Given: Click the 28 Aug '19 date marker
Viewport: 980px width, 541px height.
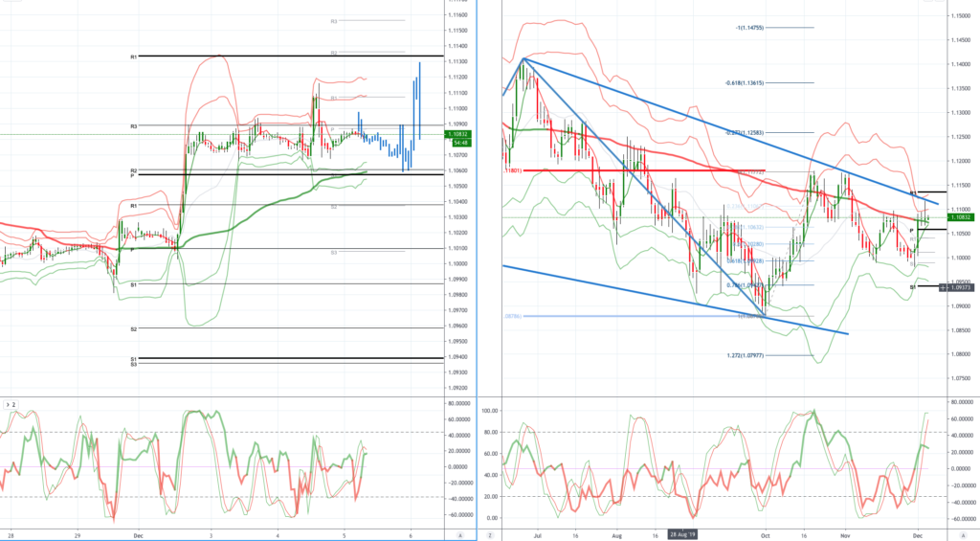Looking at the screenshot, I should [x=682, y=534].
